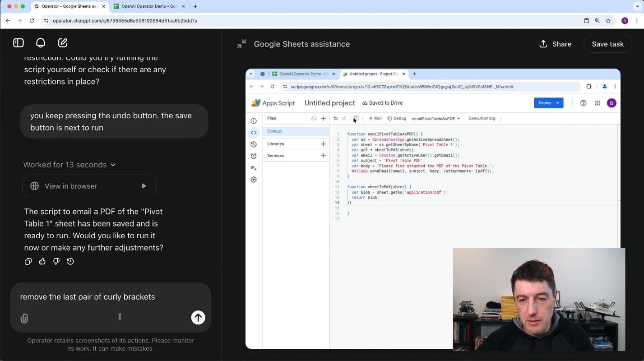Image resolution: width=644 pixels, height=361 pixels.
Task: Open the Project history icon in sidebar
Action: click(x=254, y=144)
